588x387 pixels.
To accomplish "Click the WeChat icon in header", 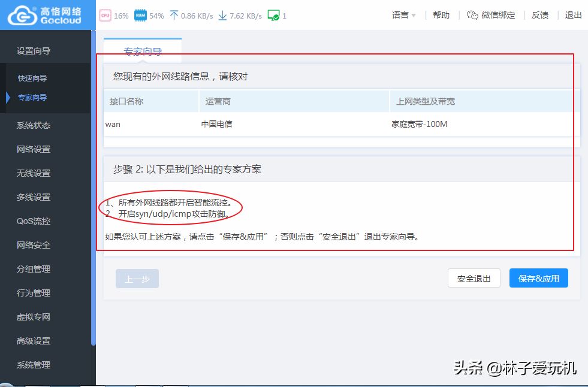I will [472, 15].
